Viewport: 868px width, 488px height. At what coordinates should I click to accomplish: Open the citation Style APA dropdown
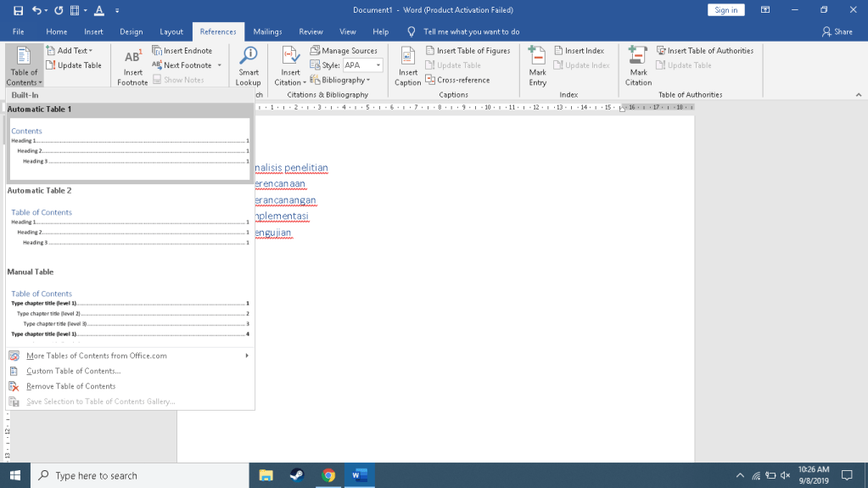(362, 65)
